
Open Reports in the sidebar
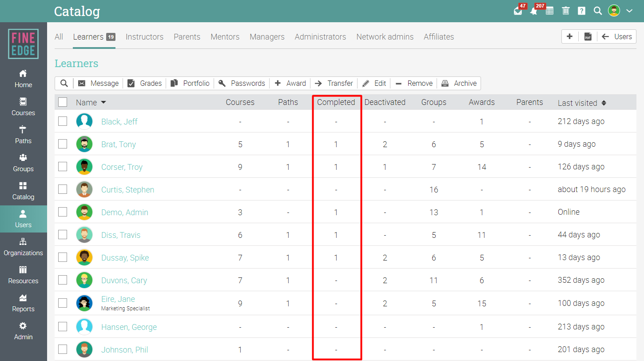pyautogui.click(x=23, y=303)
